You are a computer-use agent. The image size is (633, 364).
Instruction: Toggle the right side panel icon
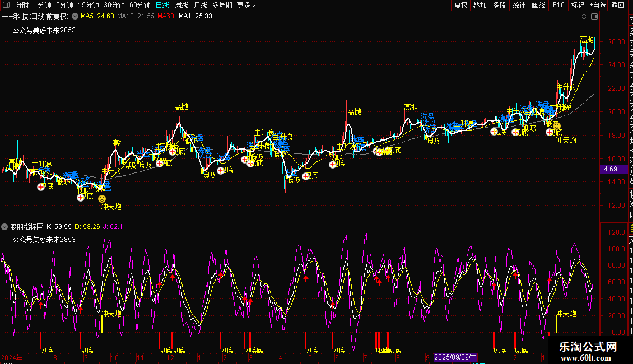pyautogui.click(x=594, y=16)
